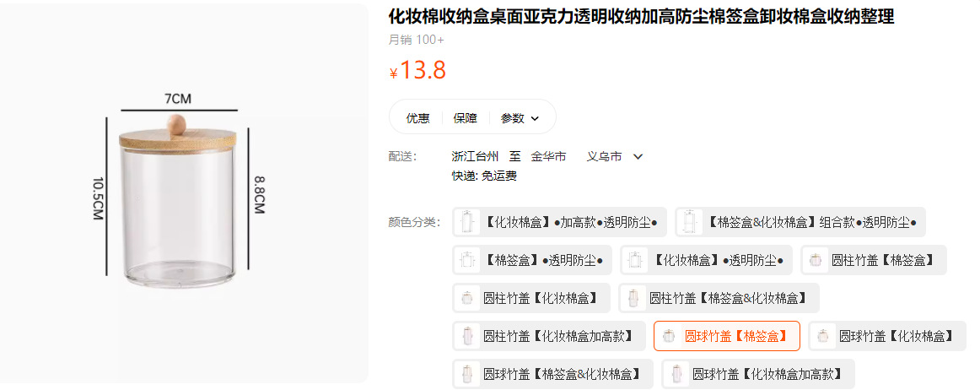This screenshot has height=390, width=980.
Task: Open the 保障 tab
Action: (x=465, y=118)
